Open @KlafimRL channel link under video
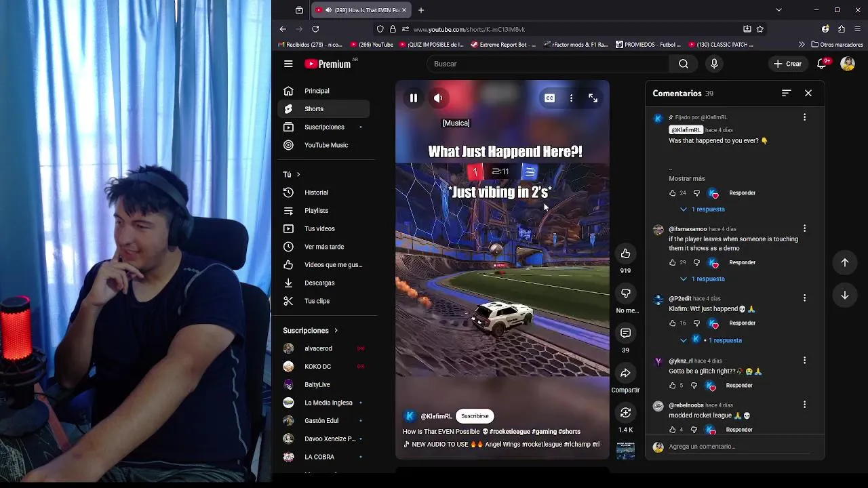The height and width of the screenshot is (488, 868). 436,417
